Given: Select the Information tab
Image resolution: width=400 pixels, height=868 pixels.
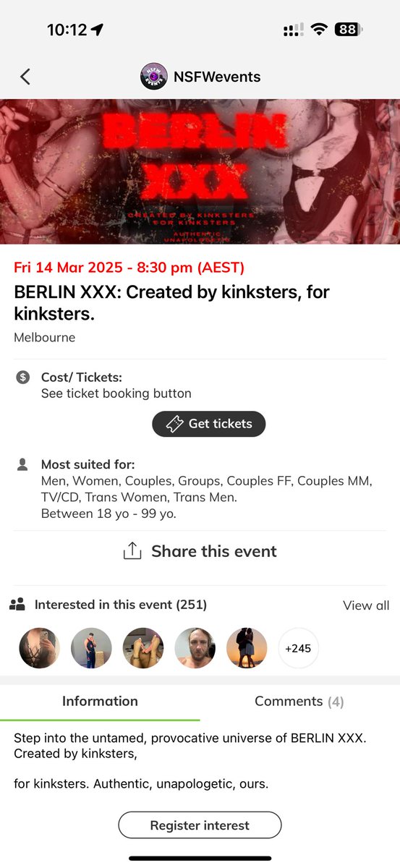Looking at the screenshot, I should click(100, 701).
